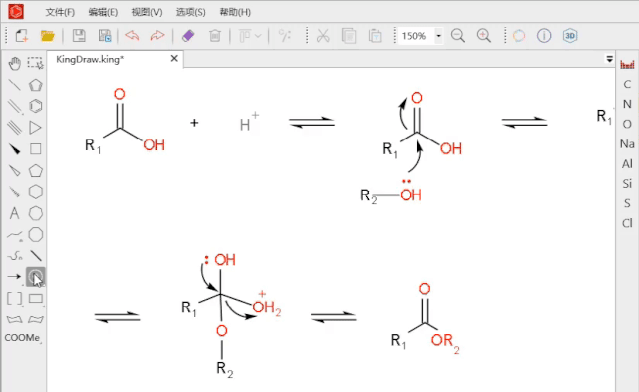Click the zoom in magnifier
Image resolution: width=639 pixels, height=392 pixels.
pos(484,36)
